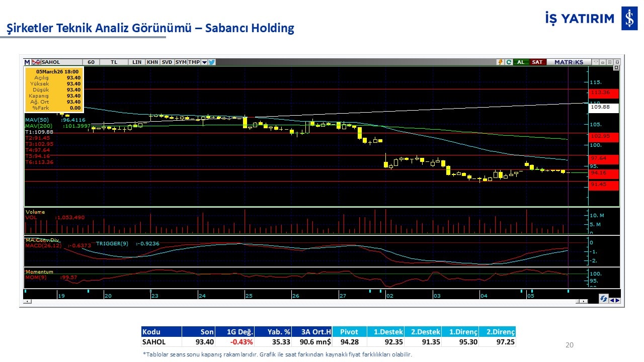Toggle the LIN linear scale button

[137, 62]
